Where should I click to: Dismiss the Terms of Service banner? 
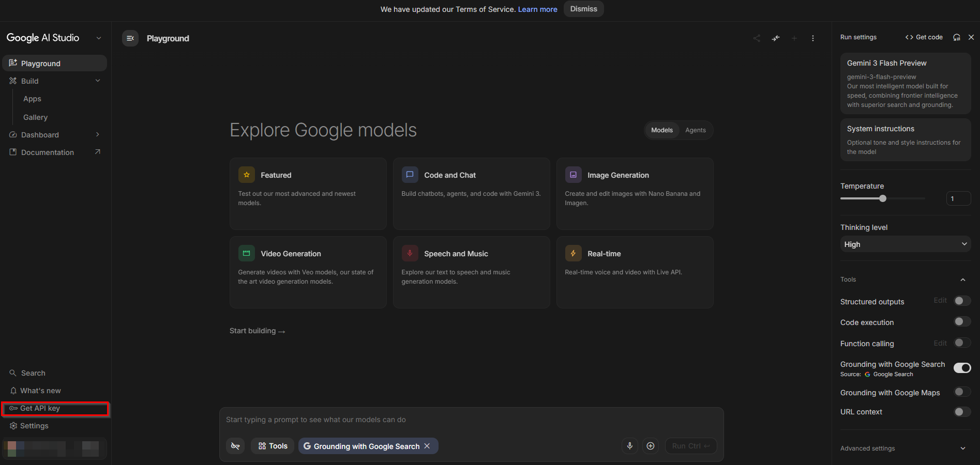pyautogui.click(x=583, y=9)
